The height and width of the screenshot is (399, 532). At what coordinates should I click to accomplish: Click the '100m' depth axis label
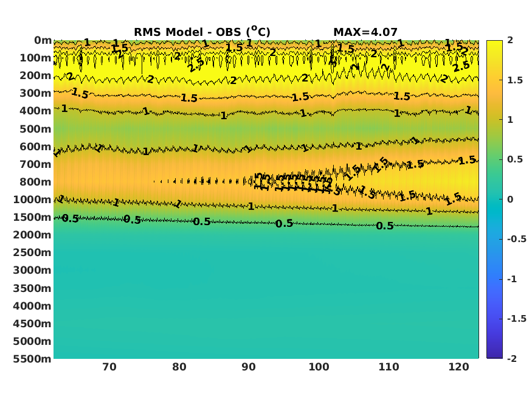(35, 58)
